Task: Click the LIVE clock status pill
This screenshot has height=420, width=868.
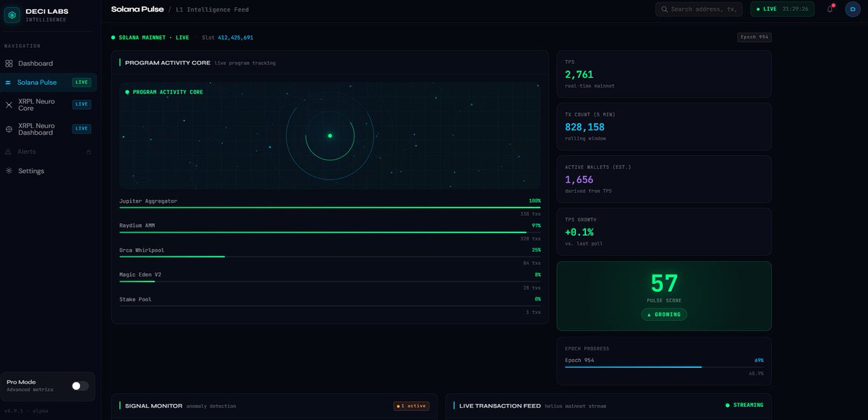Action: pyautogui.click(x=783, y=9)
